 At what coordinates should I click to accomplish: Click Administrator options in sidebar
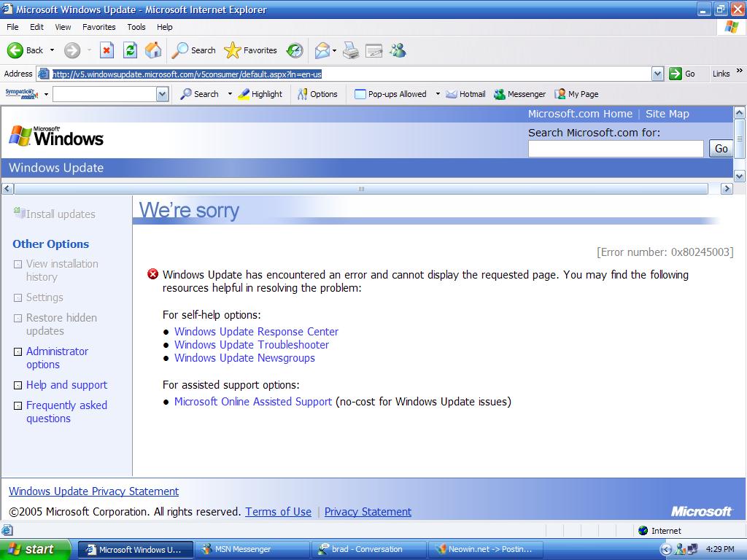57,357
